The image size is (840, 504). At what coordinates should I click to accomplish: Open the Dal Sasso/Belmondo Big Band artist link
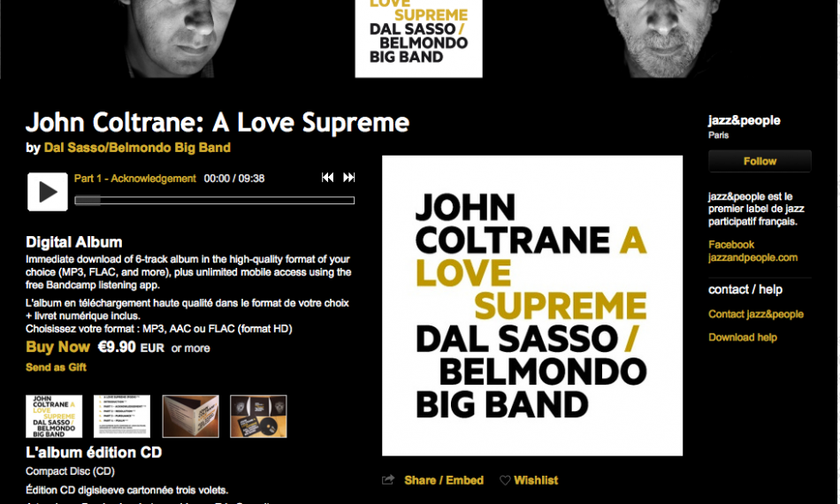point(137,148)
